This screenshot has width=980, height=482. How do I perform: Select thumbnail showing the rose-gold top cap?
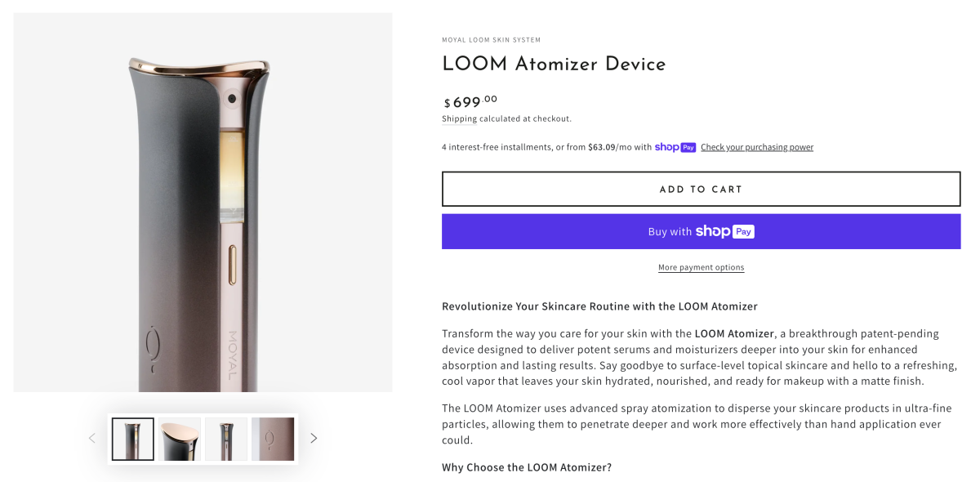coord(180,440)
